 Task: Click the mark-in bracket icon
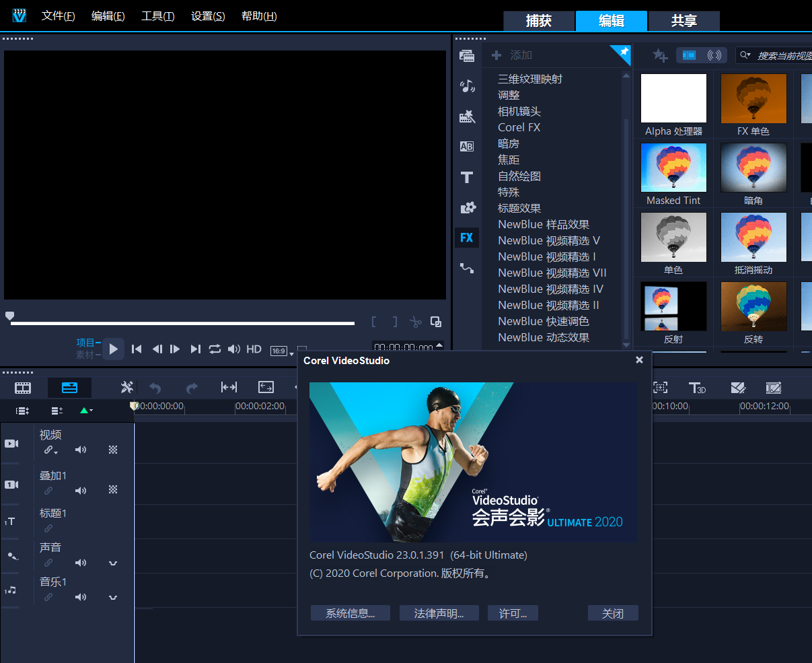click(x=374, y=322)
